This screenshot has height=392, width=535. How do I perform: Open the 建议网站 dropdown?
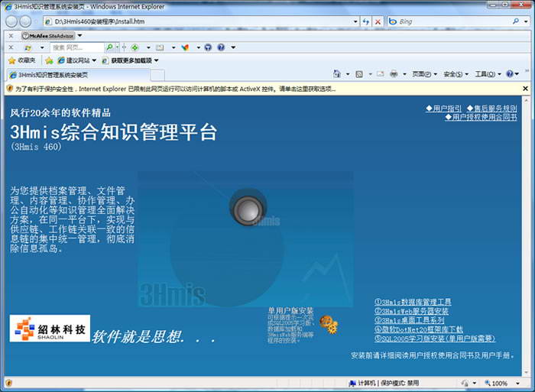click(94, 60)
